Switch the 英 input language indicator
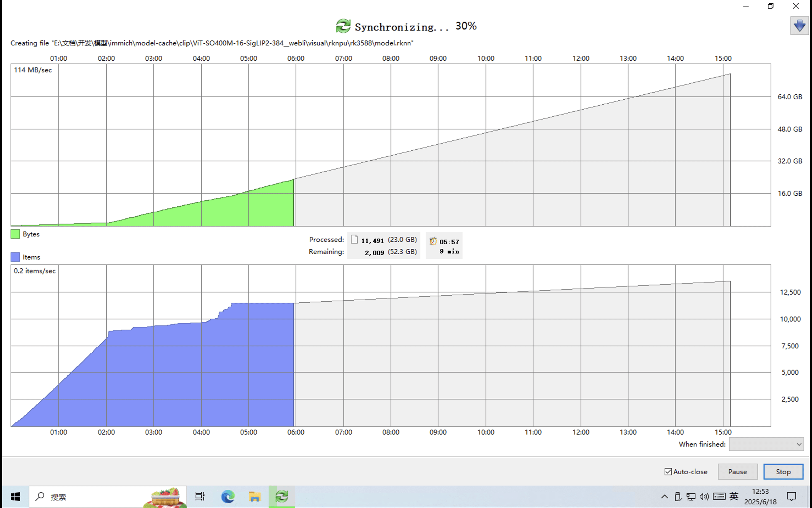 (x=734, y=496)
